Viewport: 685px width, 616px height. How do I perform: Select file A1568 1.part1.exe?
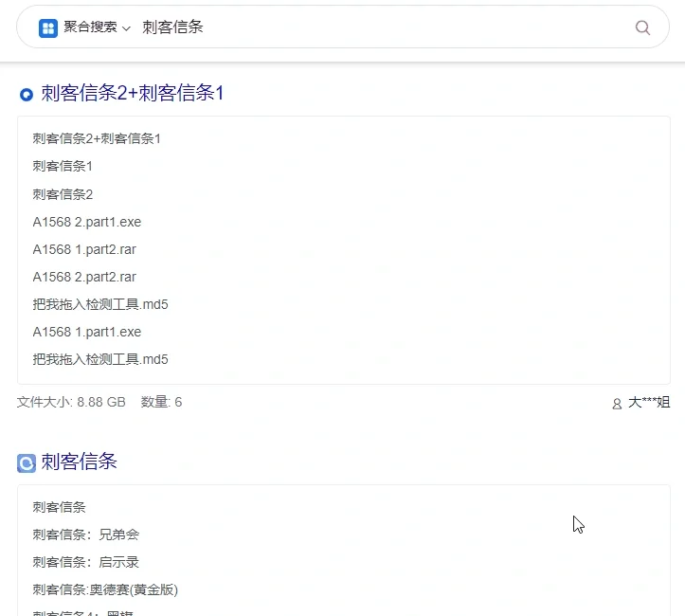pos(87,332)
